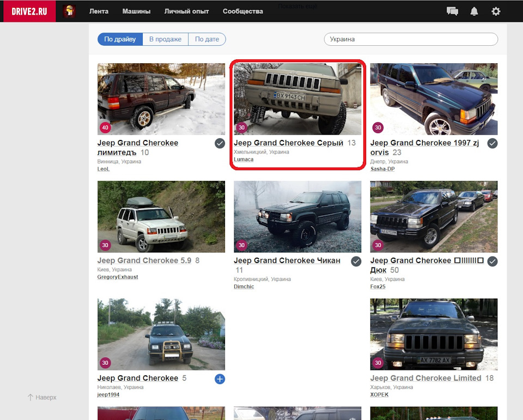
Task: Click the 30 badge on jeep1994's photo
Action: coord(105,363)
